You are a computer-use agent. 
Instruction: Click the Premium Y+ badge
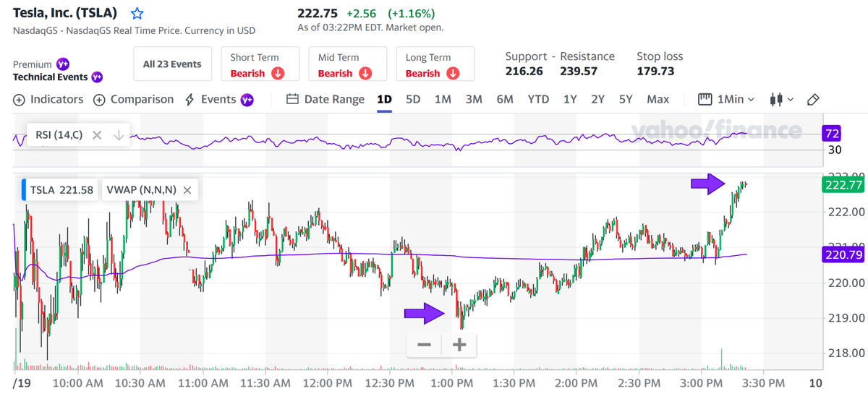63,64
